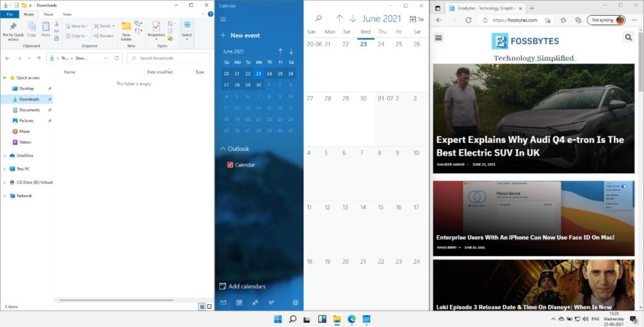Click the Edge browser back arrow
Viewport: 644px width, 327px height.
coord(439,19)
